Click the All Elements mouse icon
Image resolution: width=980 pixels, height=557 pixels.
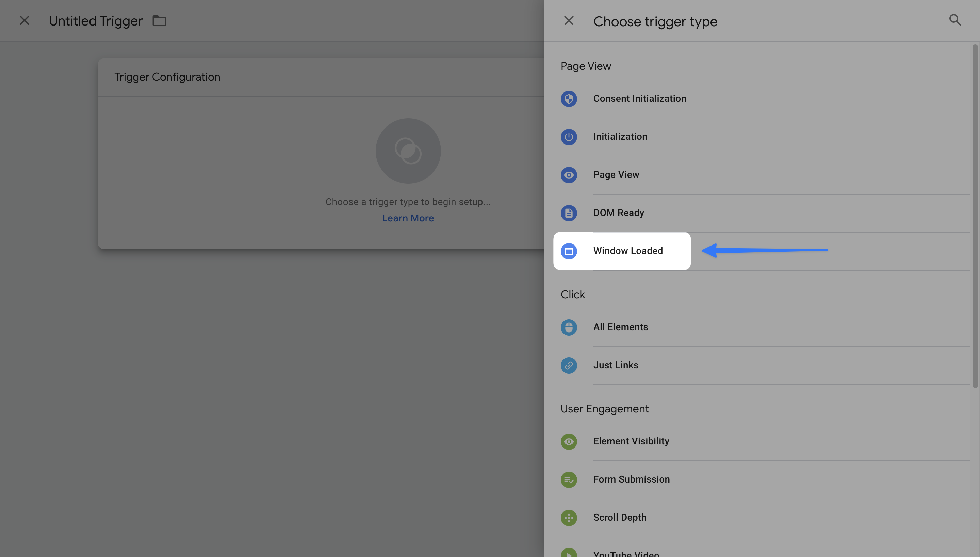point(569,327)
